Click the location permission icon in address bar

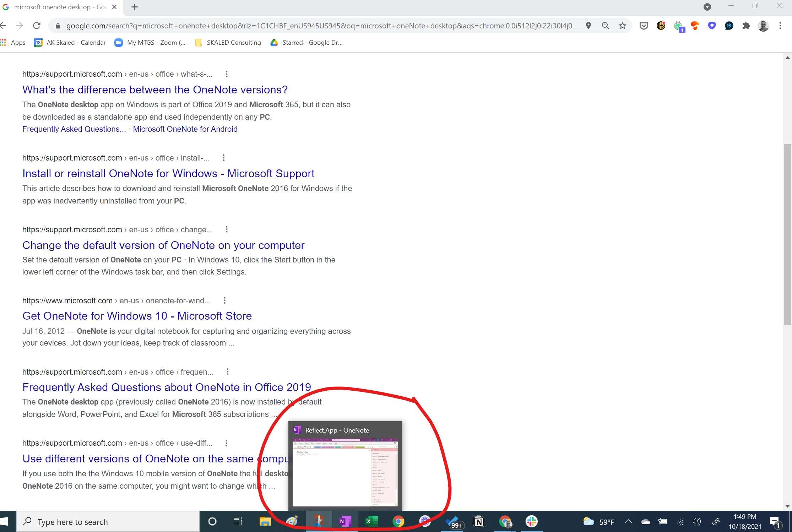click(588, 26)
